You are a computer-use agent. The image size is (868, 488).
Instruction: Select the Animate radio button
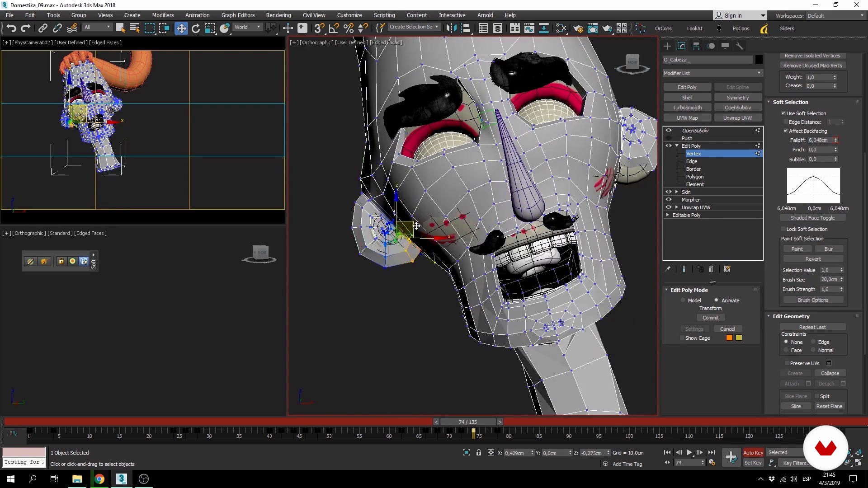[716, 300]
